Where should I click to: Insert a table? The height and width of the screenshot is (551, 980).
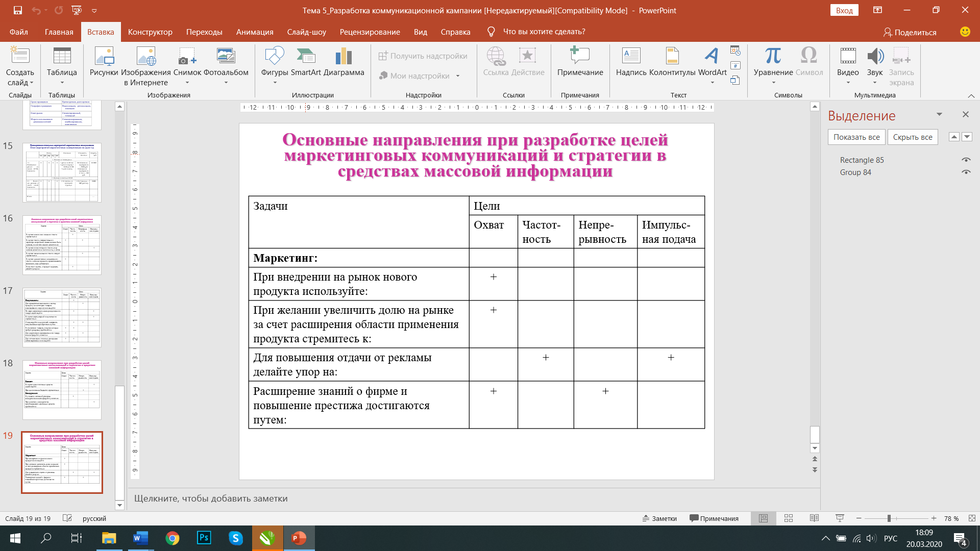pos(62,67)
